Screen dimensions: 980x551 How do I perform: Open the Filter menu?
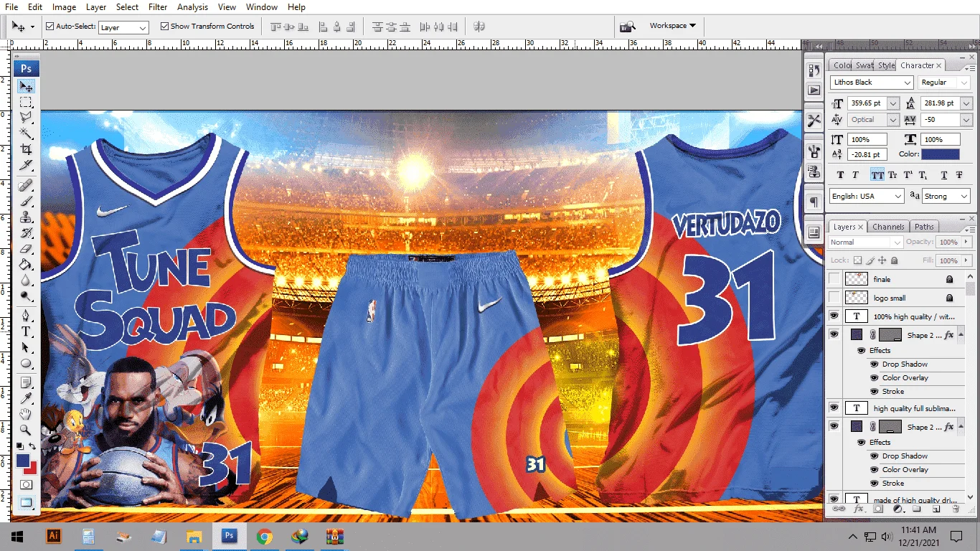[158, 7]
